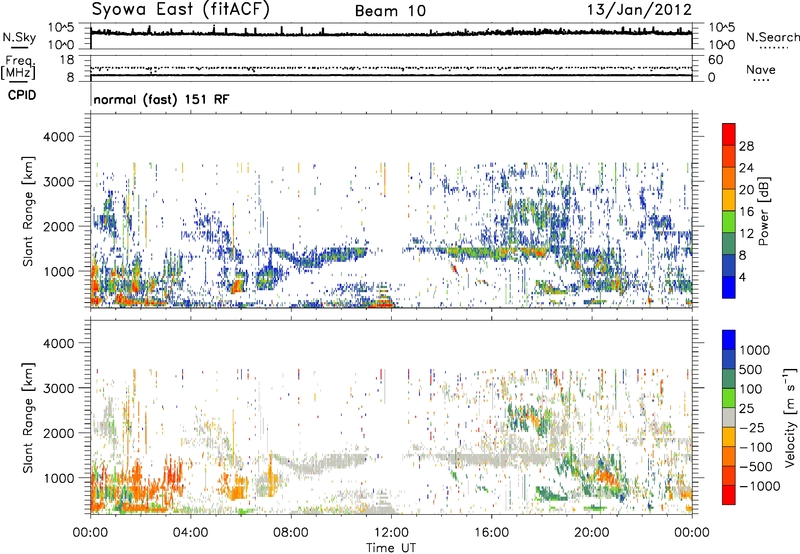The image size is (800, 554).
Task: Click the "Nave" legend label
Action: click(x=761, y=70)
